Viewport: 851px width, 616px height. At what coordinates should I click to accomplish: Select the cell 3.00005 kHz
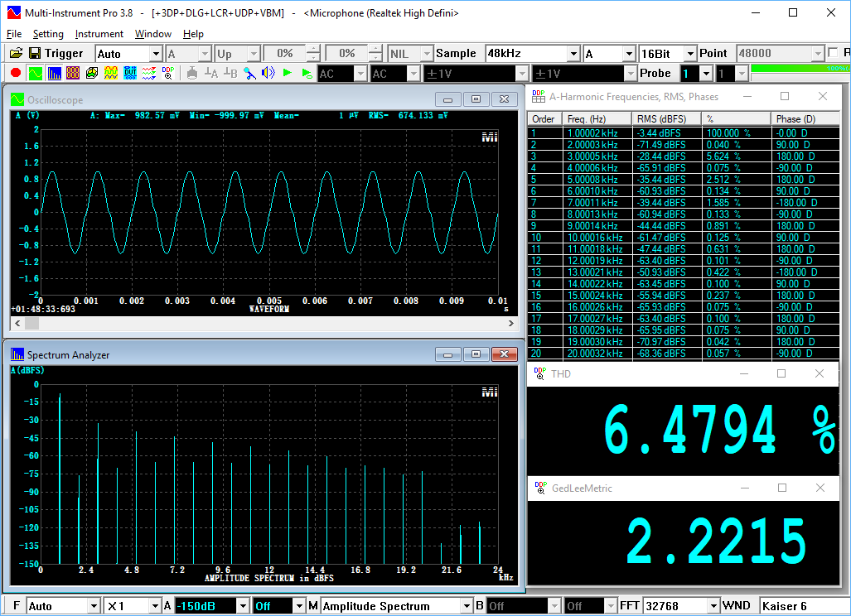coord(597,156)
